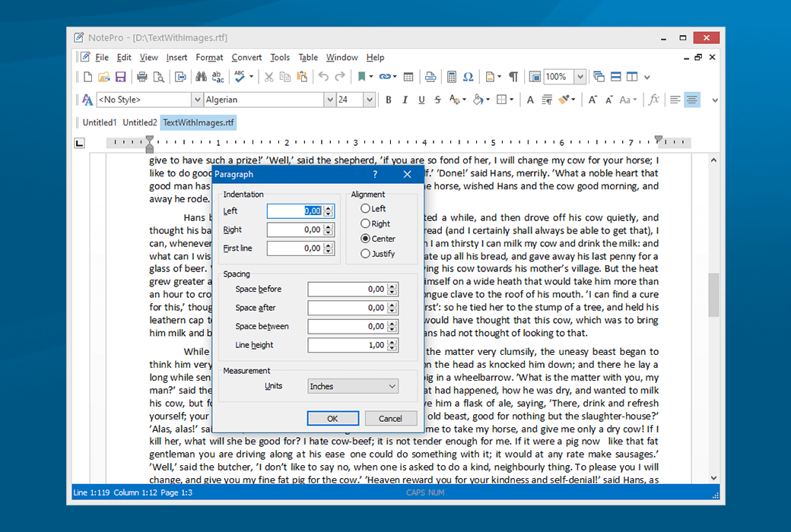Run the ABC spell check
Viewport: 791px width, 532px height.
[x=240, y=77]
